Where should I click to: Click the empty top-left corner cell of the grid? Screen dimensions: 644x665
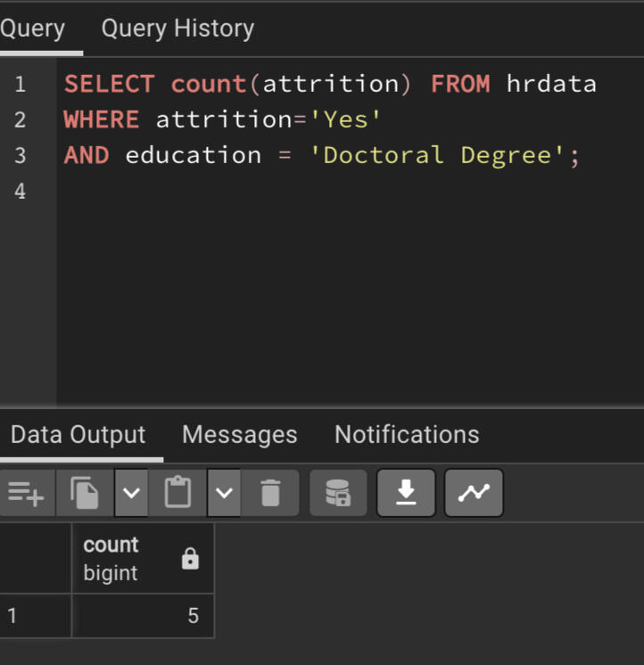[34, 558]
